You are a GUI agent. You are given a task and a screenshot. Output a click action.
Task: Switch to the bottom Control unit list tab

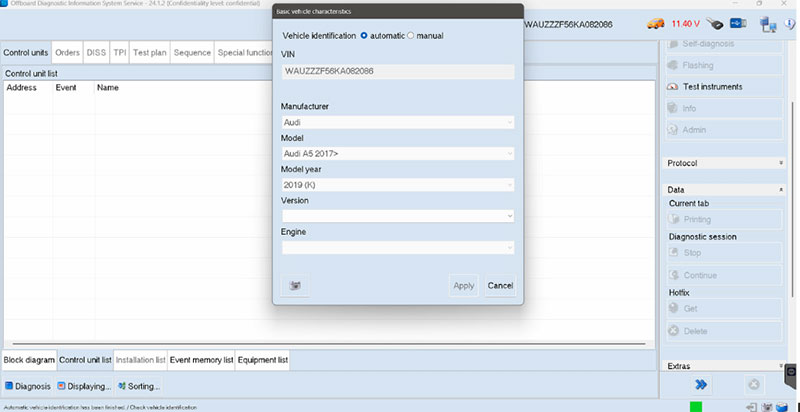[x=85, y=360]
